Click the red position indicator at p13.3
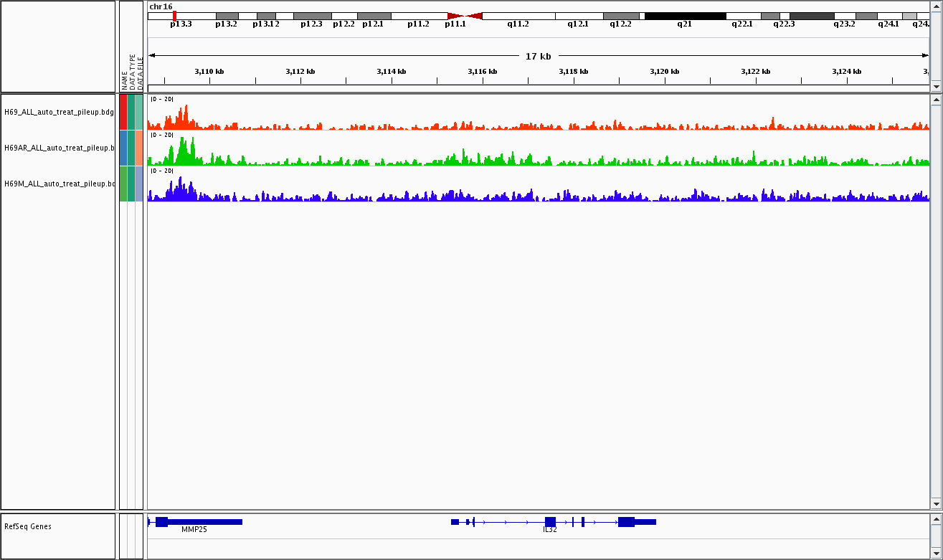This screenshot has height=560, width=943. [x=174, y=16]
